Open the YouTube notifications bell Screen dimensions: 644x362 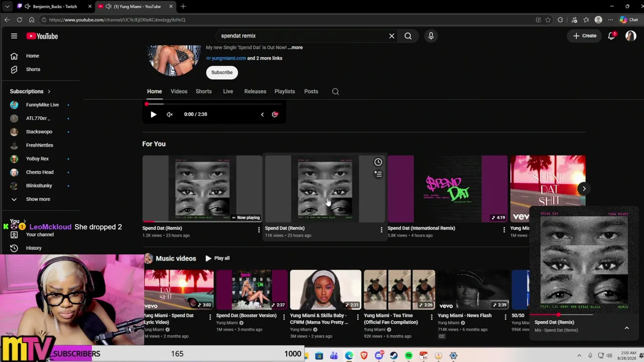(x=611, y=36)
